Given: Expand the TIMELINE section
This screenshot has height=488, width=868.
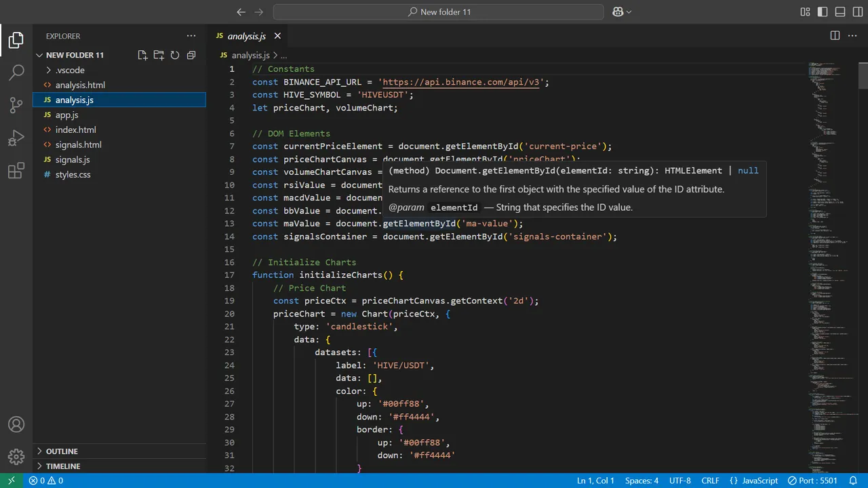Looking at the screenshot, I should 63,466.
